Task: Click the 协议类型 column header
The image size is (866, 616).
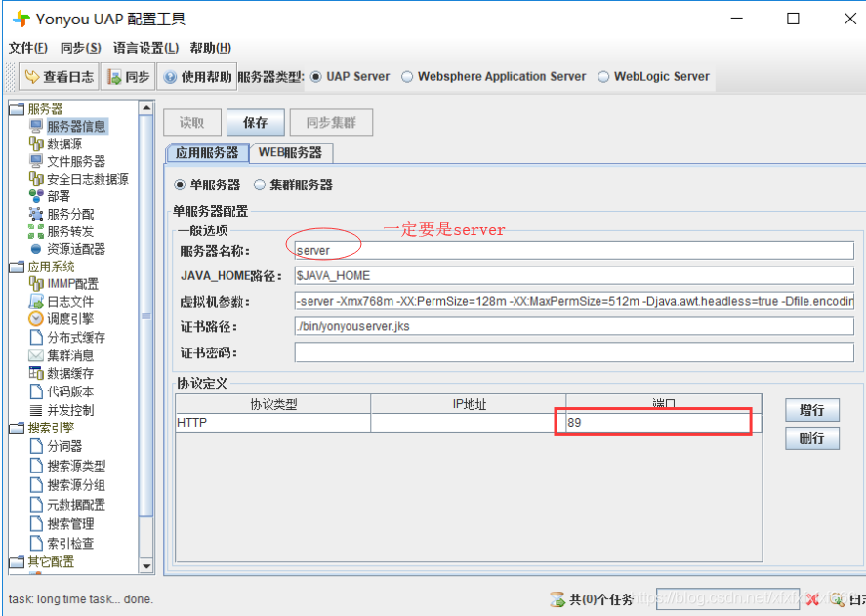Action: [272, 404]
